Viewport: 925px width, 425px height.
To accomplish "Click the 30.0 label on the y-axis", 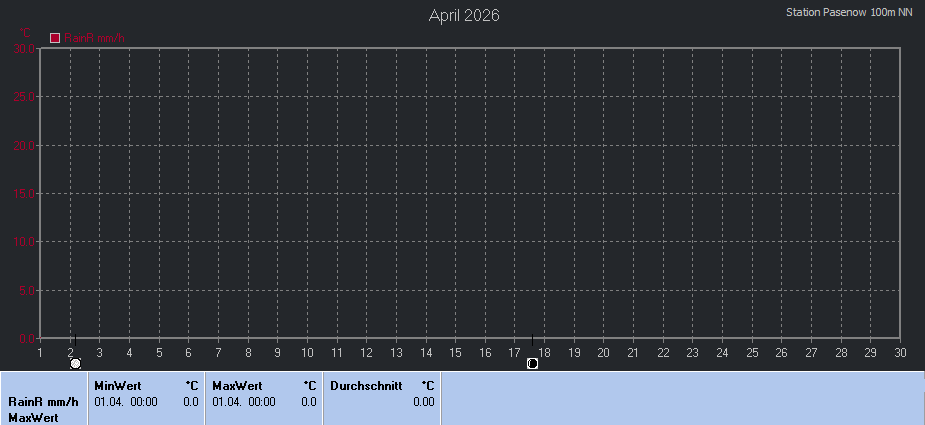I will click(24, 49).
